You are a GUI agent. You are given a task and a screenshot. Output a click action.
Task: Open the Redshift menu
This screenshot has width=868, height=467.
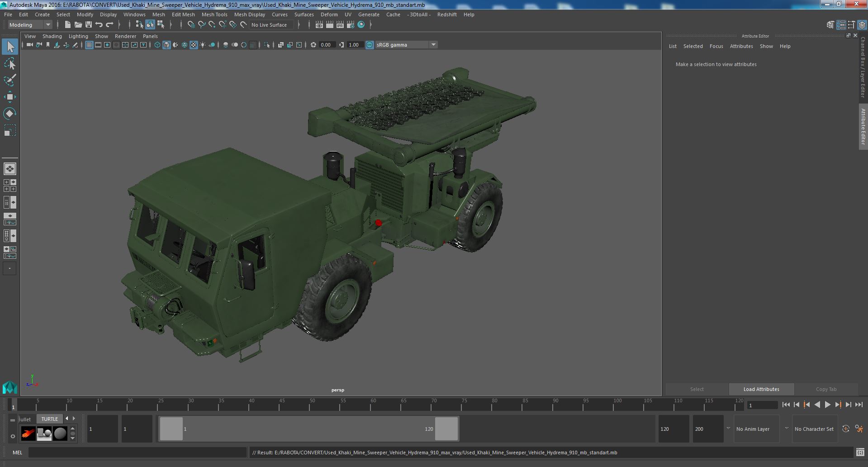click(447, 14)
